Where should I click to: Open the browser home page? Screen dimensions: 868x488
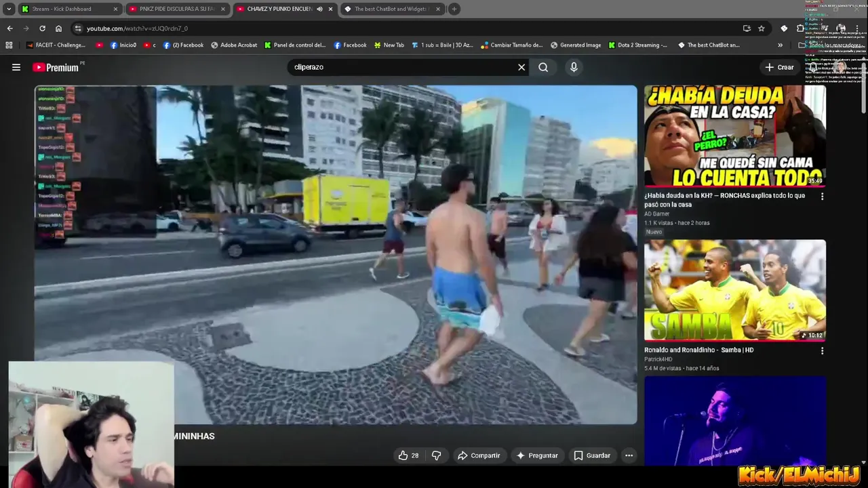point(58,28)
